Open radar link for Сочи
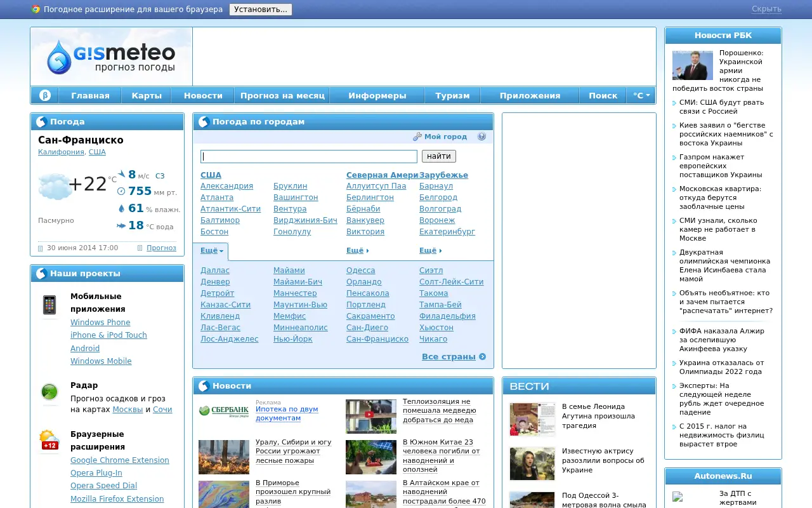The width and height of the screenshot is (812, 508). point(162,410)
